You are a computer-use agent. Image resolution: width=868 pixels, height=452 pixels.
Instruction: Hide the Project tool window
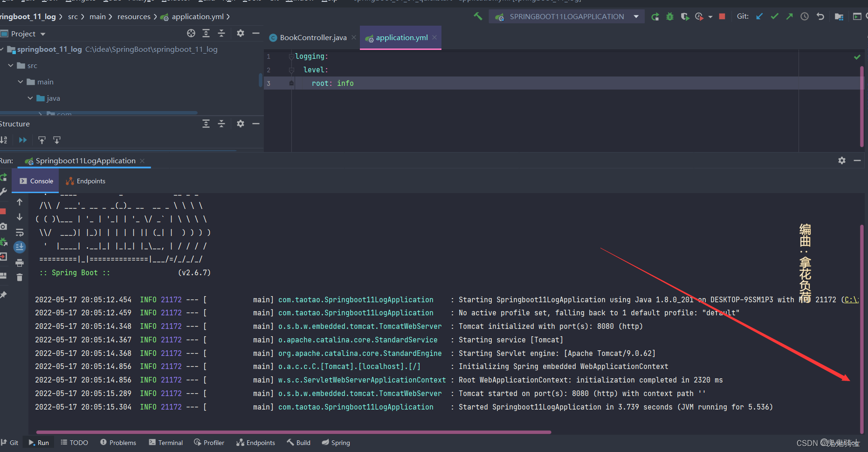coord(256,33)
